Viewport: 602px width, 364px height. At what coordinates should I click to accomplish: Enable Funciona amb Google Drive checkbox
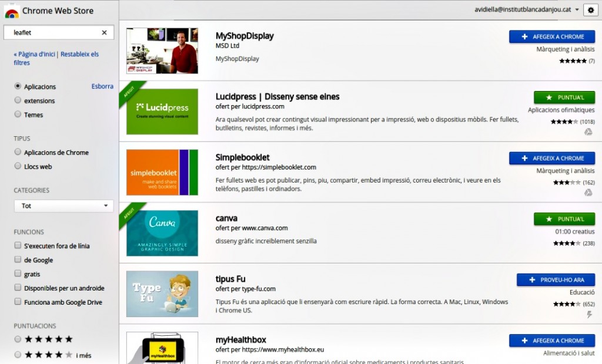18,302
